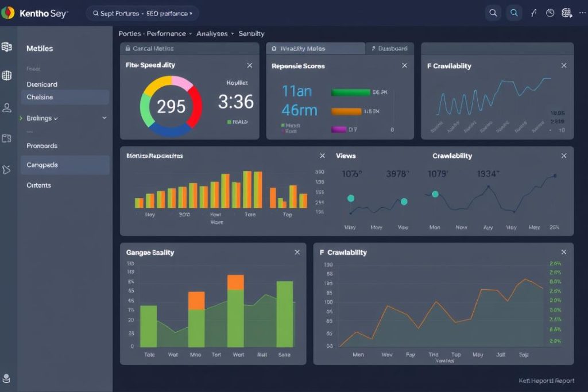Screen dimensions: 588x392
Task: Open the globe icon in left rail
Action: click(7, 75)
